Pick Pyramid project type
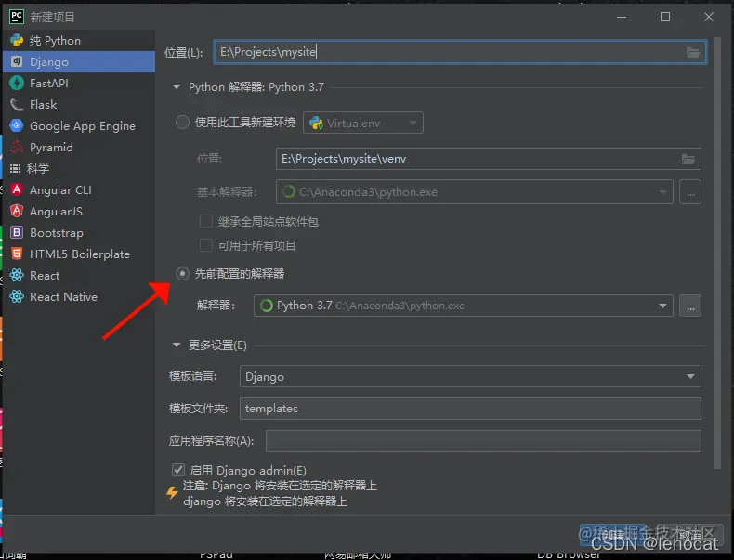This screenshot has width=734, height=560. tap(79, 148)
